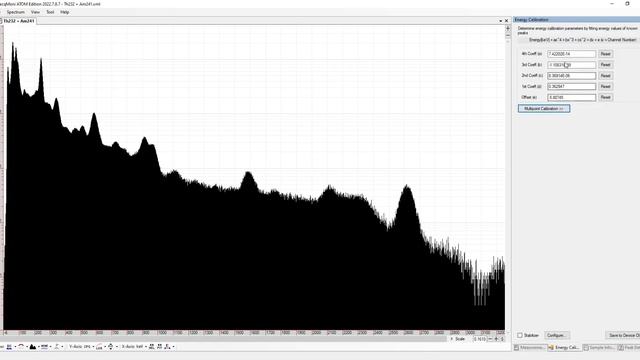Select the Th232 + Am241 document tab
This screenshot has width=640, height=360.
tap(19, 21)
